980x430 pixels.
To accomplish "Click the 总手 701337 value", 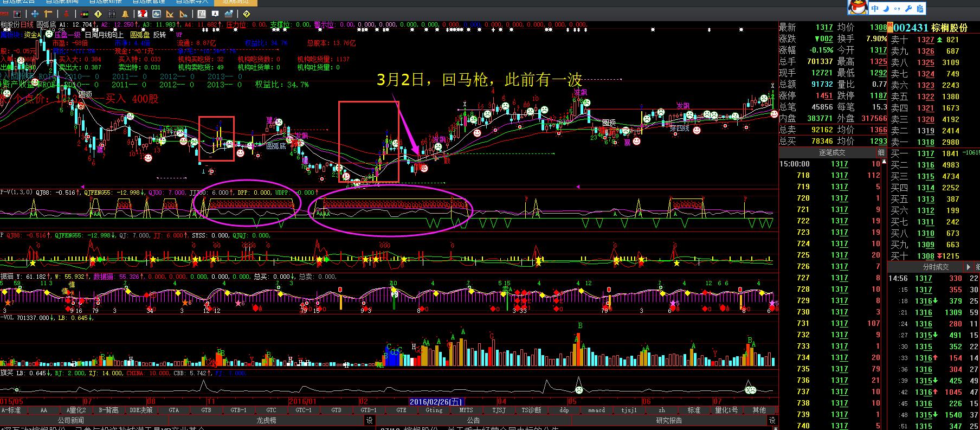I will [820, 62].
